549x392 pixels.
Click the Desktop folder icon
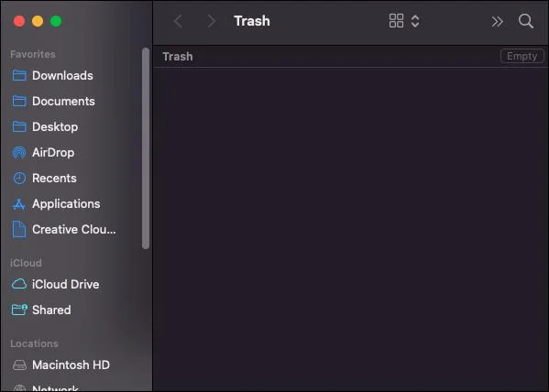coord(19,126)
